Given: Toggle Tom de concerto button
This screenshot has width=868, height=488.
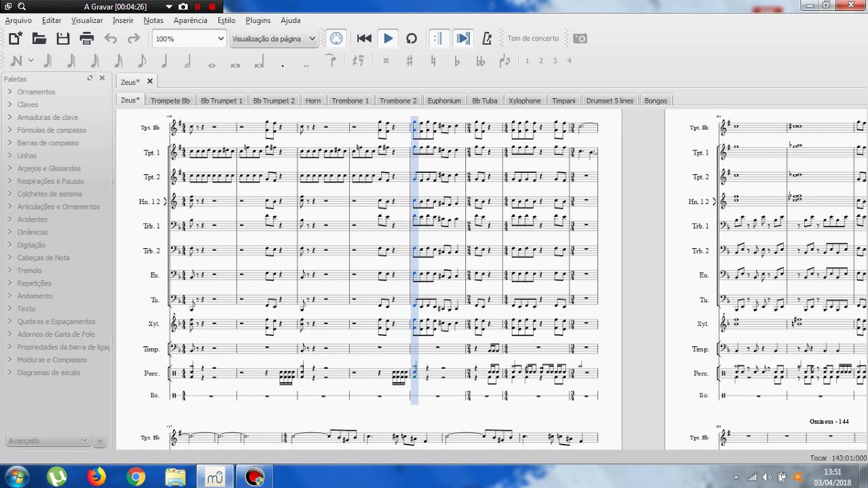Looking at the screenshot, I should (x=533, y=39).
